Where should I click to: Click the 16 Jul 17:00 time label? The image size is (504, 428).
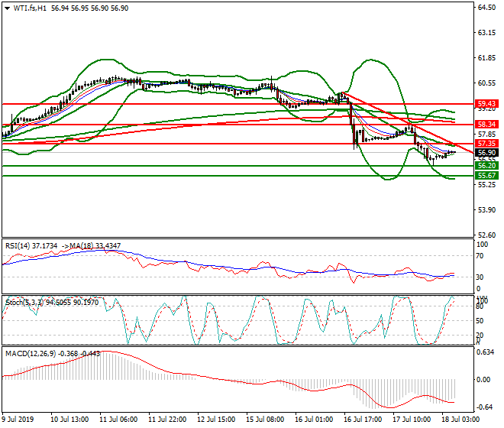(363, 420)
